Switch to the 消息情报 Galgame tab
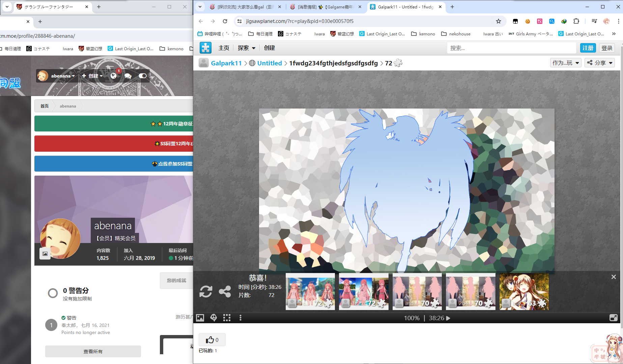 [326, 7]
